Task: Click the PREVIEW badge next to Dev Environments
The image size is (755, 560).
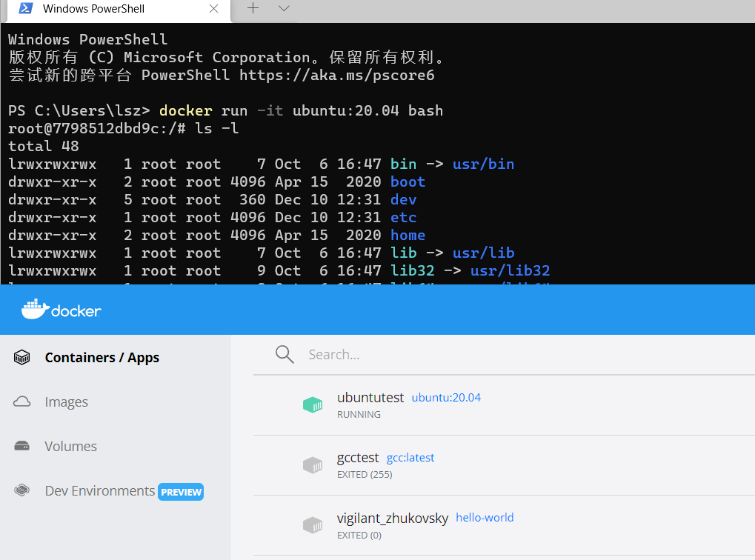Action: click(x=180, y=491)
